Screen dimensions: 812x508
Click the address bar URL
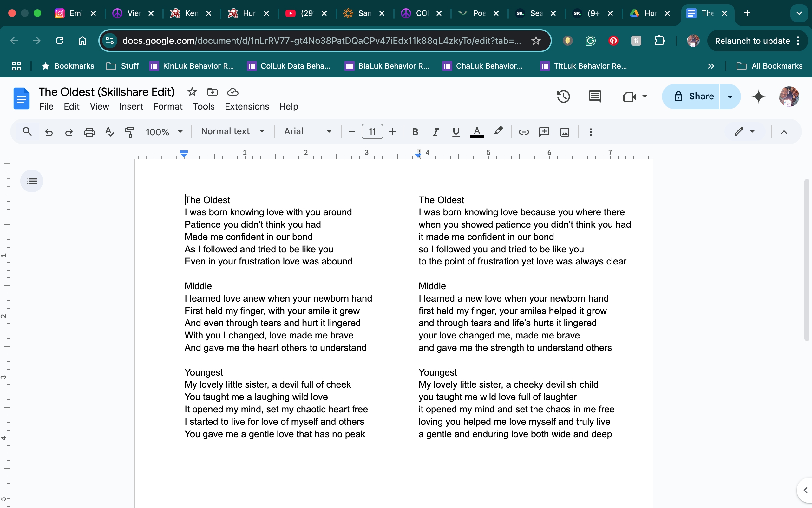click(321, 41)
